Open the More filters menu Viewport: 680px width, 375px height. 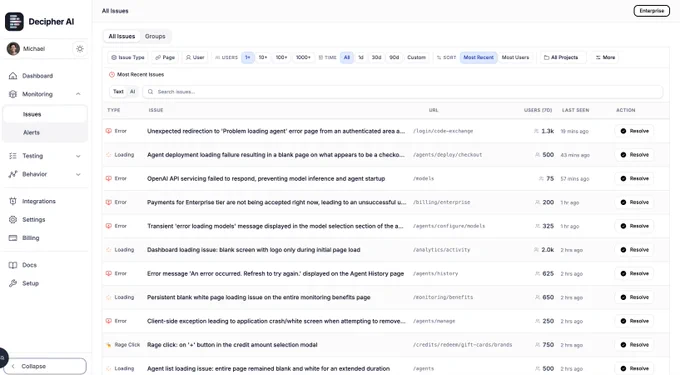click(605, 57)
